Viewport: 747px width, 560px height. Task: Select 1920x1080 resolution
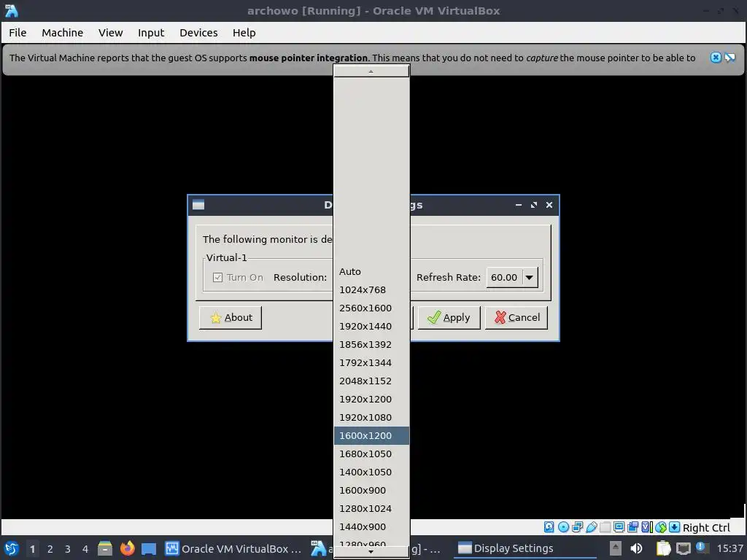[x=371, y=418]
